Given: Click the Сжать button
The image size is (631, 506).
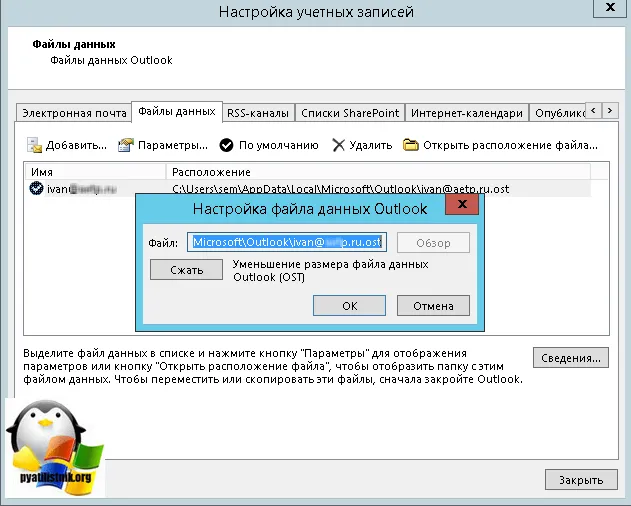Looking at the screenshot, I should click(x=186, y=269).
